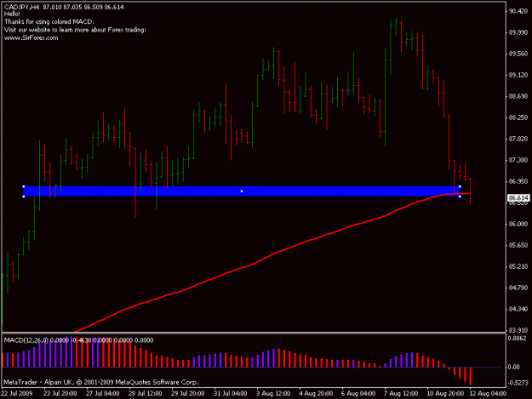Click MACD scale value 0.8862

pos(518,338)
